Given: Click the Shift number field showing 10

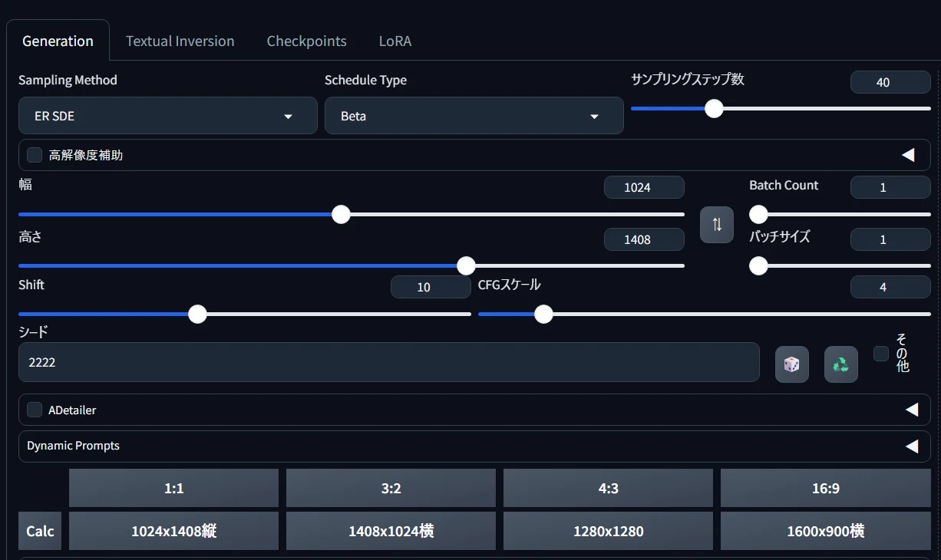Looking at the screenshot, I should tap(431, 287).
